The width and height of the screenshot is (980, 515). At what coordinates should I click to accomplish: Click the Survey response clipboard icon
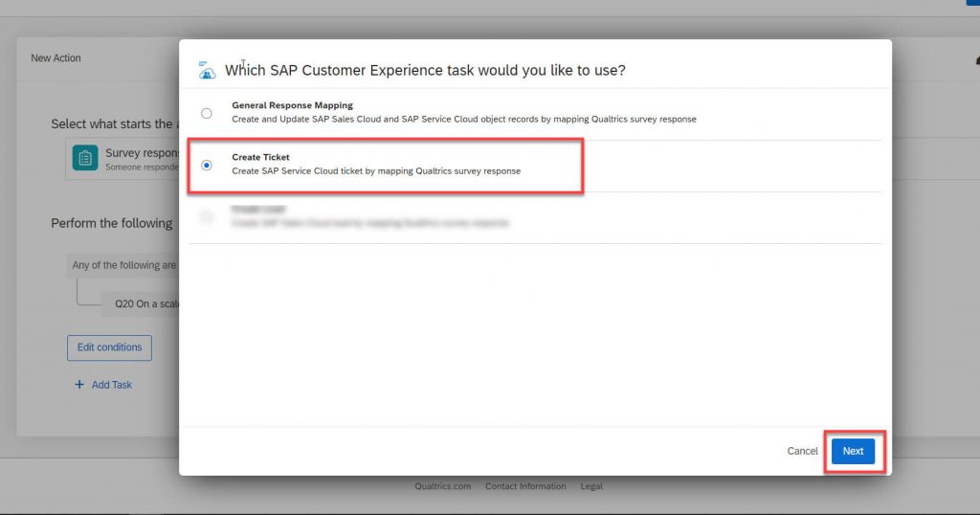pos(85,158)
